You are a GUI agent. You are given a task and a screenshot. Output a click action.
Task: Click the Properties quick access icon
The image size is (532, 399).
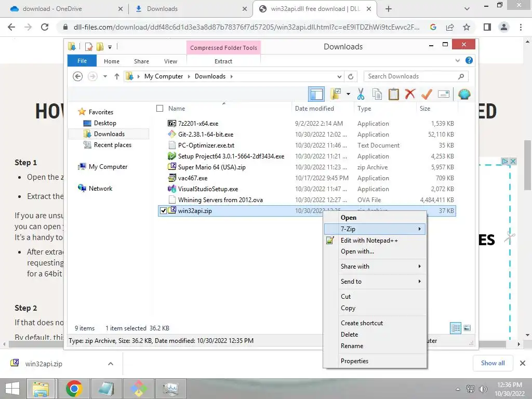(88, 46)
